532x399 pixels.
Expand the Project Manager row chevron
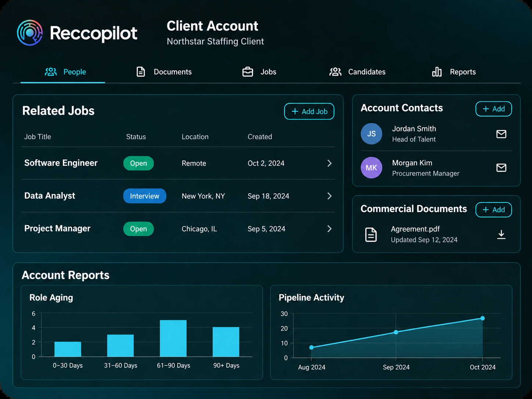tap(330, 229)
